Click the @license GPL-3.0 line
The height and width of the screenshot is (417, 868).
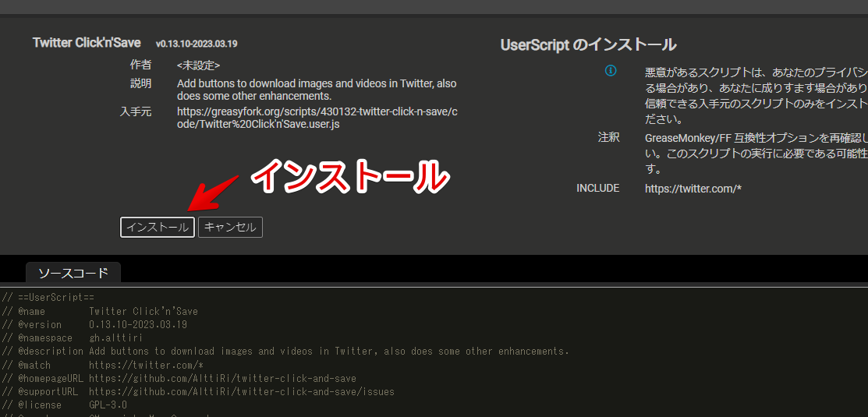64,405
